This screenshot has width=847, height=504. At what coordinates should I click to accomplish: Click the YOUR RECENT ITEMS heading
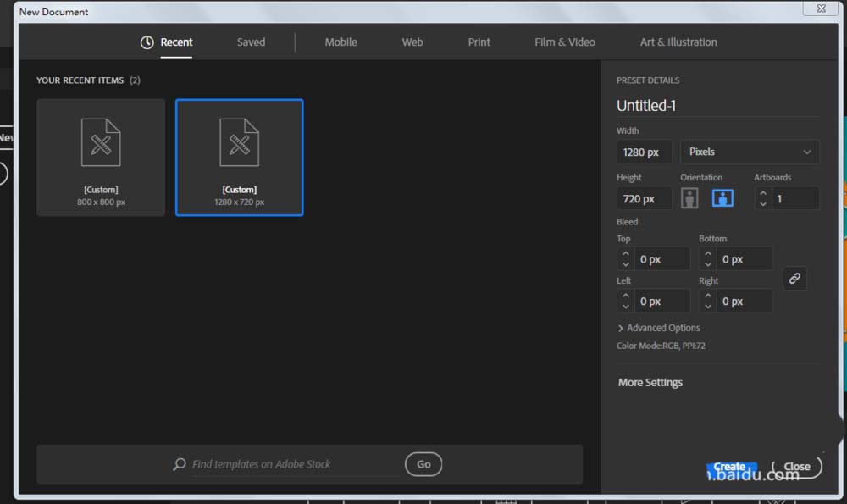click(80, 80)
